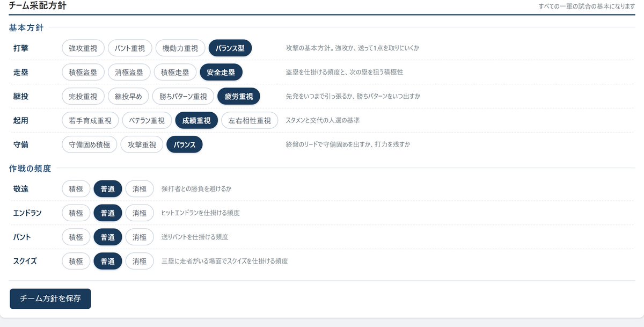Click the エンドラン row label
Image resolution: width=644 pixels, height=327 pixels.
click(27, 213)
